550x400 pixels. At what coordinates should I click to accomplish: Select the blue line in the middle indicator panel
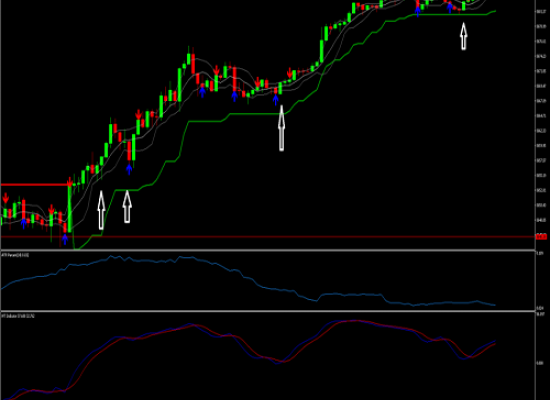click(x=248, y=281)
